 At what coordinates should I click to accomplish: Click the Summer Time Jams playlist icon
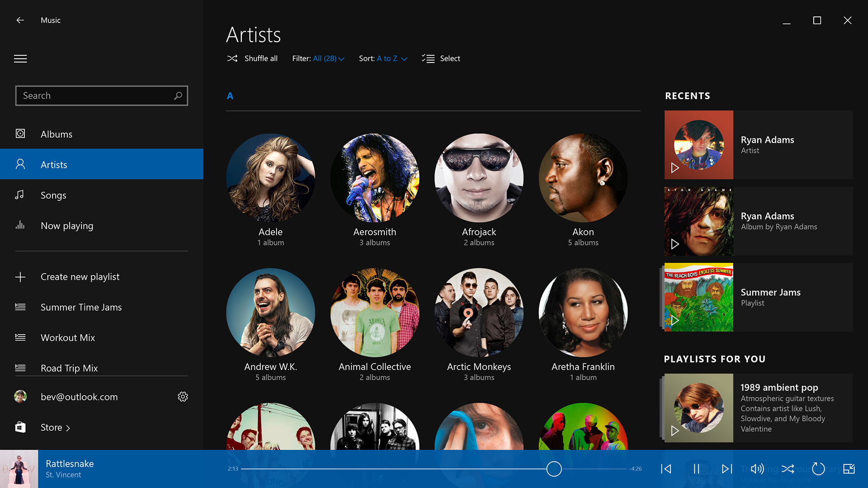20,307
